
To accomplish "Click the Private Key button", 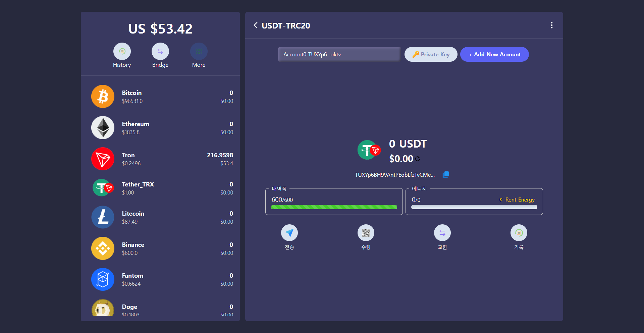I will click(x=431, y=54).
